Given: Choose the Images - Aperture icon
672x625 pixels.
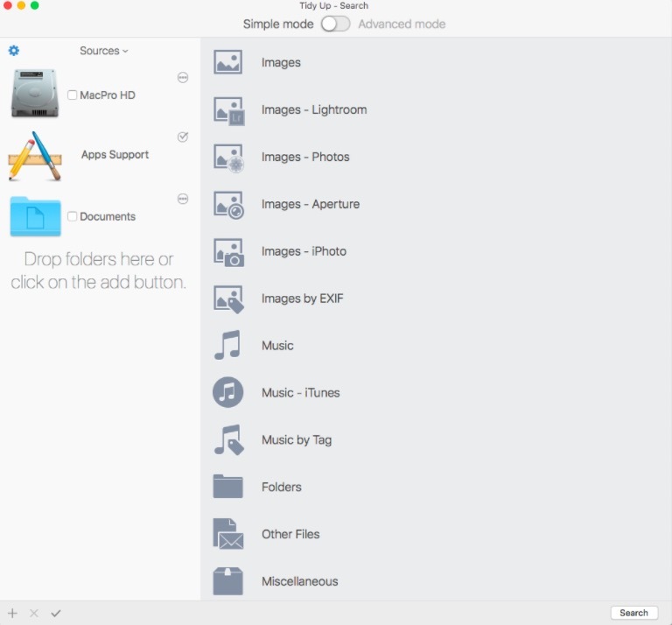Looking at the screenshot, I should click(x=228, y=205).
